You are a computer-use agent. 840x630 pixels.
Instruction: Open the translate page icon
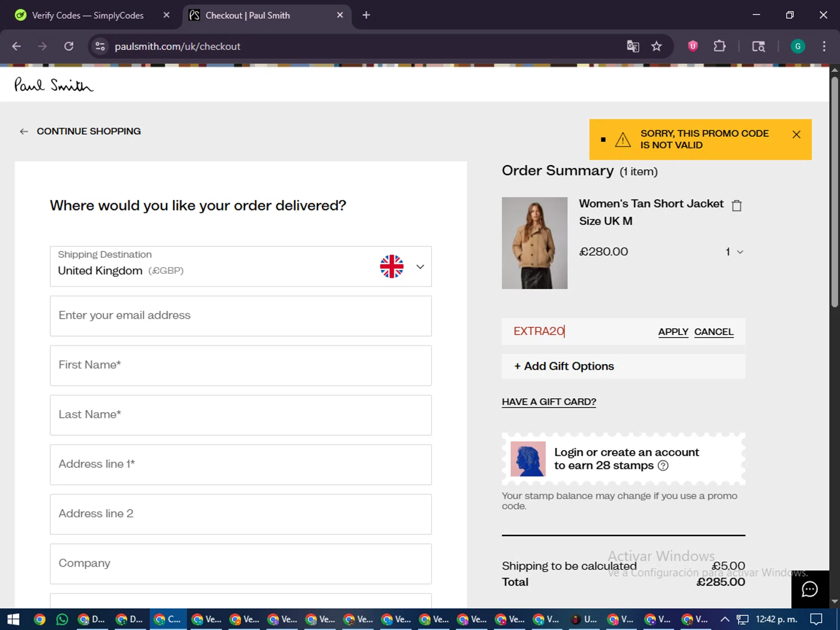[633, 46]
